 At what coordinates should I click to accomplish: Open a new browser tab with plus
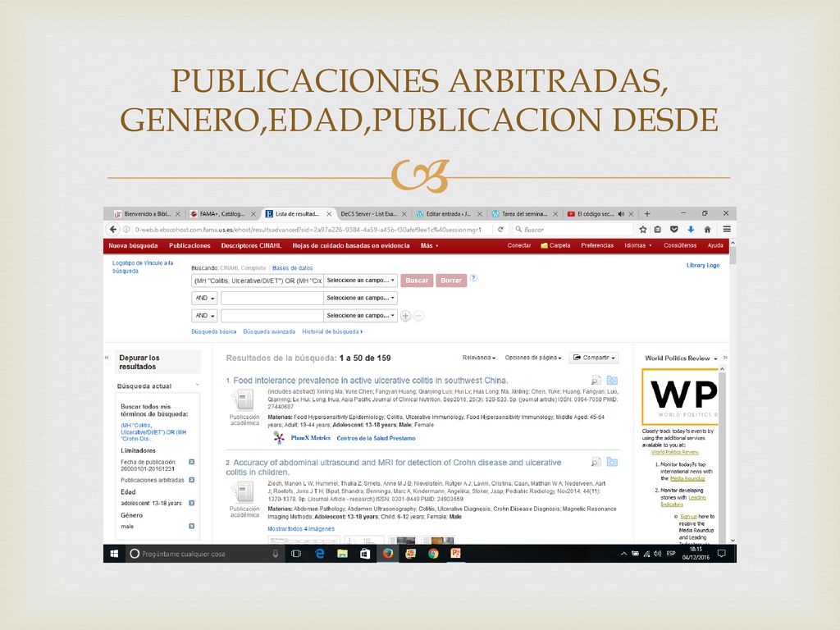click(x=647, y=214)
